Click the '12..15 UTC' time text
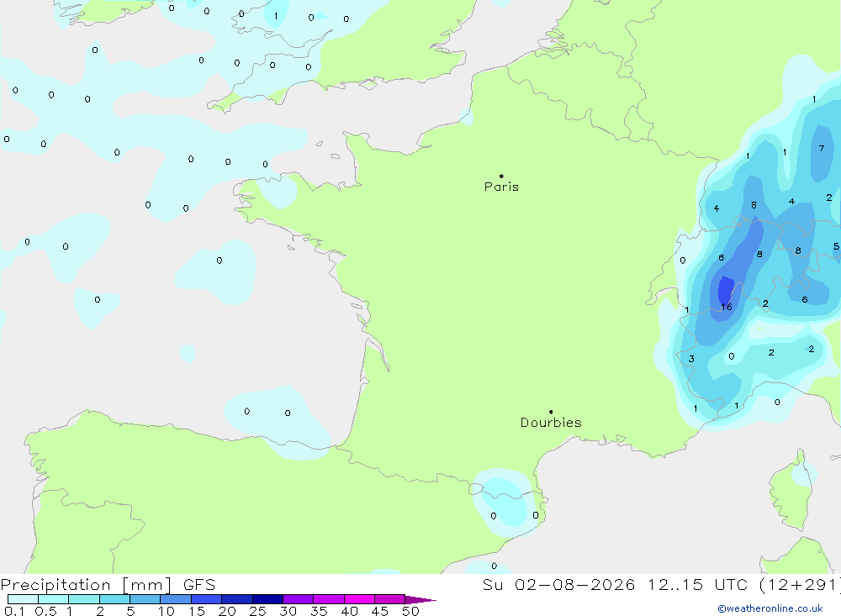The image size is (841, 616). (x=697, y=584)
